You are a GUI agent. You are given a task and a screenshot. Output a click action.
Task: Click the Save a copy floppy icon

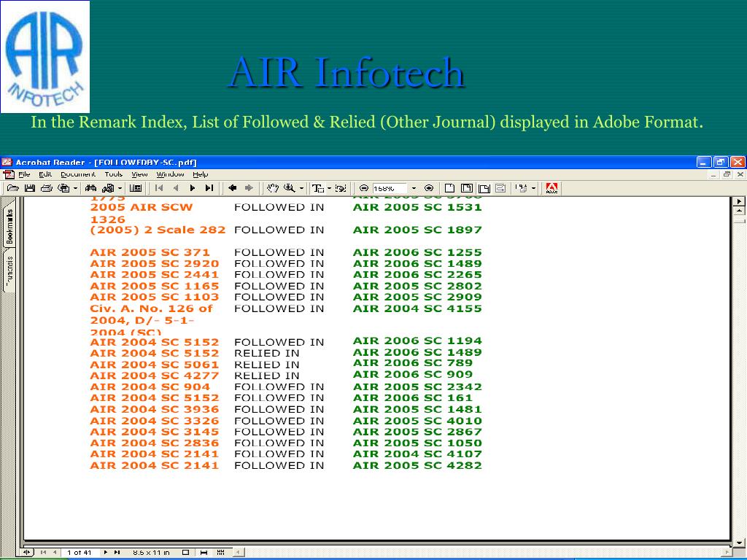[x=29, y=188]
